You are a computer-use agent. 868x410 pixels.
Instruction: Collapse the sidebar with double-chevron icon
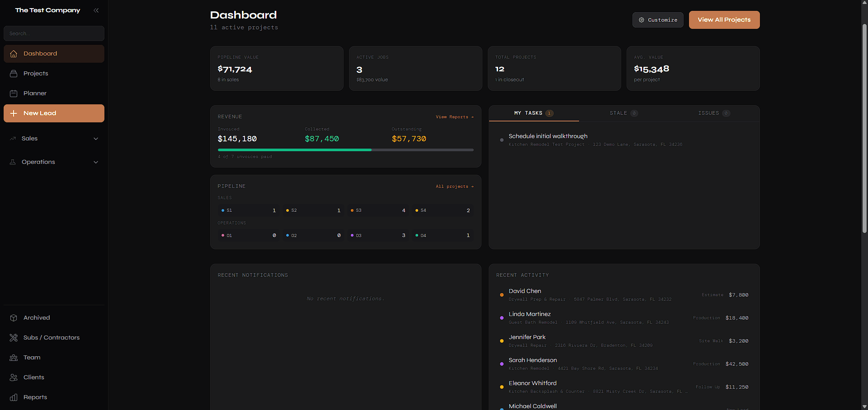(96, 10)
